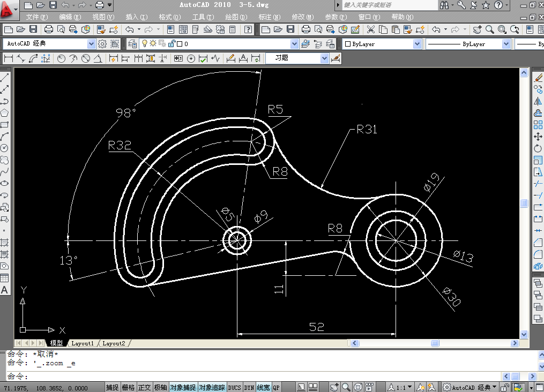
Task: Click the search keyword input field
Action: (x=390, y=5)
